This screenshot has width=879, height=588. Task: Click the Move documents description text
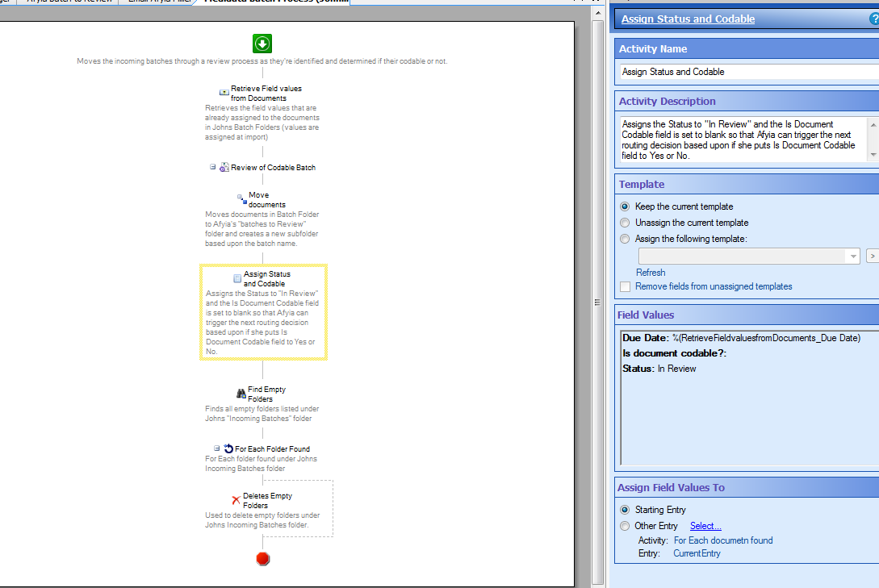262,229
